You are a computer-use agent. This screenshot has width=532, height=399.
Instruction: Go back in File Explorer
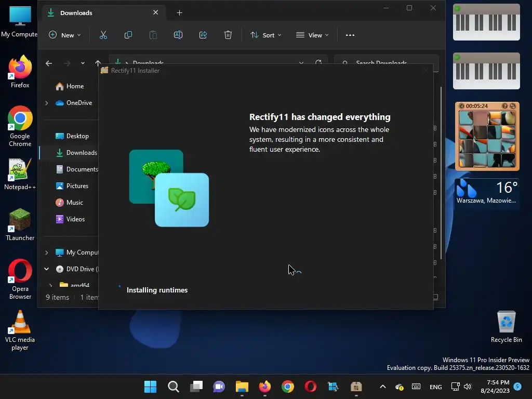pyautogui.click(x=49, y=63)
